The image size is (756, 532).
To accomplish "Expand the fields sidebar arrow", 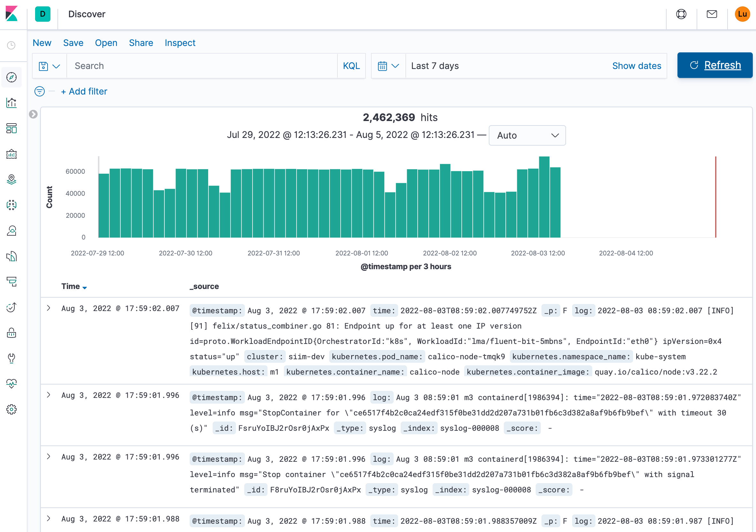I will pyautogui.click(x=33, y=114).
